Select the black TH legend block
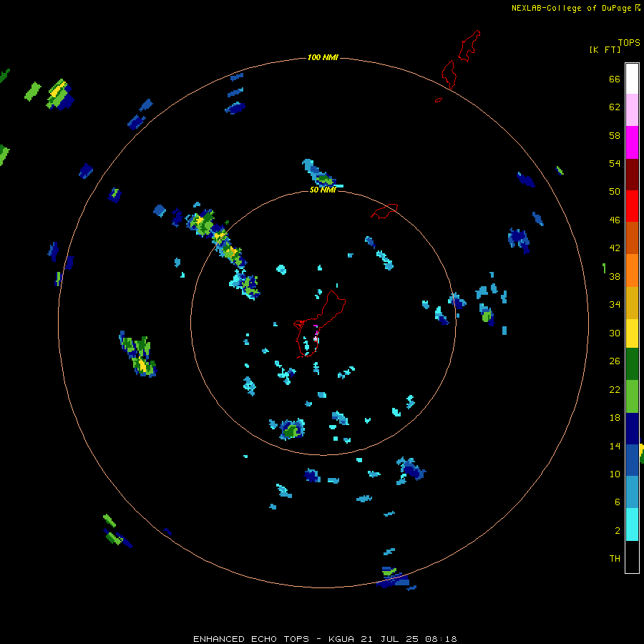 (632, 557)
